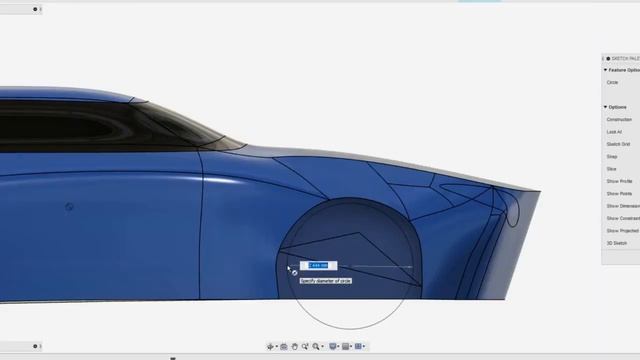Click the Circle feature option label
This screenshot has width=640, height=360.
coord(612,82)
